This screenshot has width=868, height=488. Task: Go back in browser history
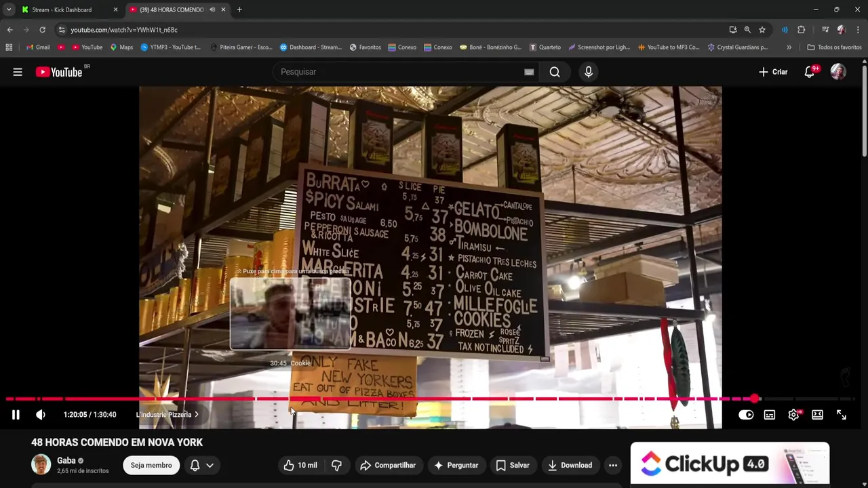point(9,30)
